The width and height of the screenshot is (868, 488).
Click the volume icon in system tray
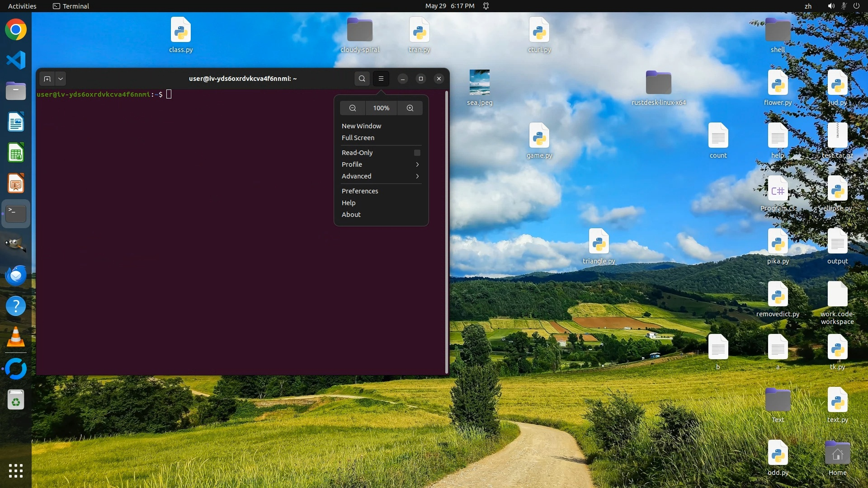click(831, 6)
